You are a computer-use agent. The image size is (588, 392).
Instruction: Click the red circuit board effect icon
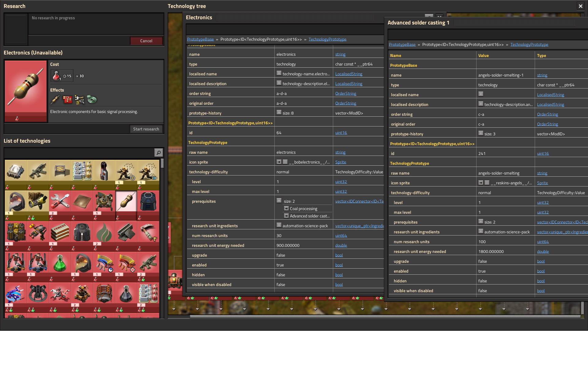click(x=67, y=99)
